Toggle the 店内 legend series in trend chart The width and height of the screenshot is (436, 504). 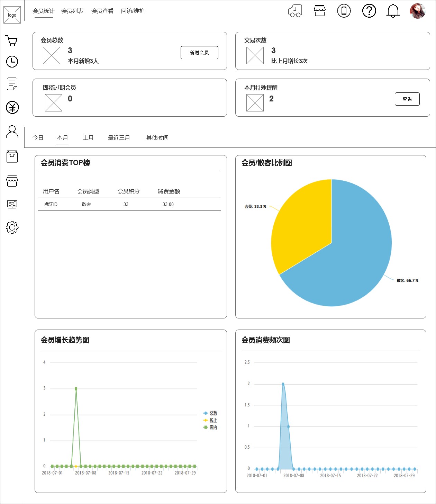(x=210, y=427)
